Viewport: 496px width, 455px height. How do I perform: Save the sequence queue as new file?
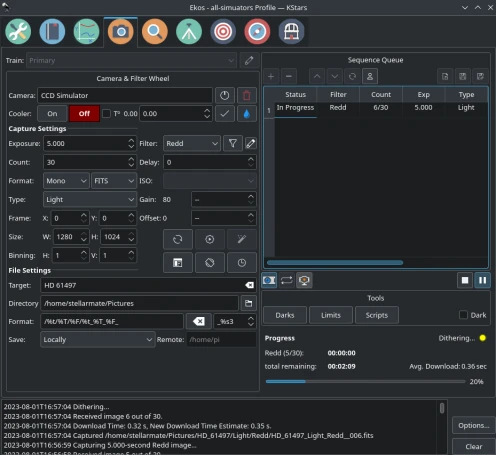point(480,77)
